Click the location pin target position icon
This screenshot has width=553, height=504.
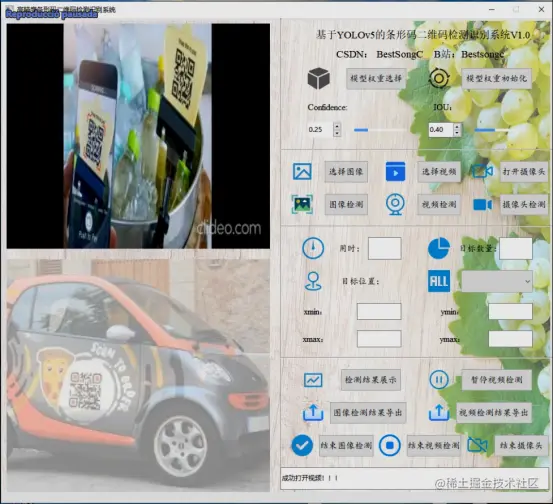click(x=313, y=281)
